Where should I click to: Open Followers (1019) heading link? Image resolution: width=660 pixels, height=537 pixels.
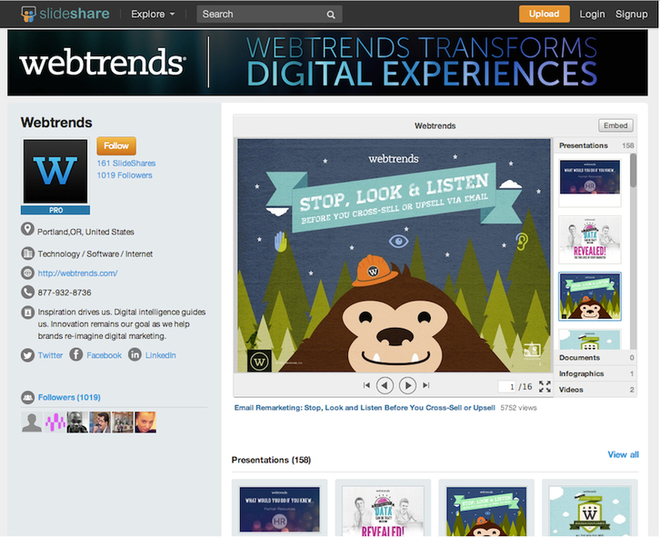69,397
